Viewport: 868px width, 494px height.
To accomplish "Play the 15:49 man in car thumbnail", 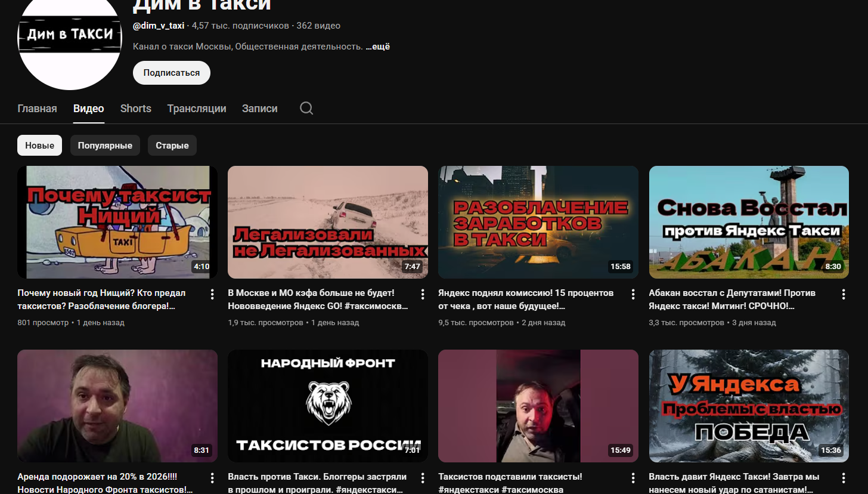I will [538, 406].
